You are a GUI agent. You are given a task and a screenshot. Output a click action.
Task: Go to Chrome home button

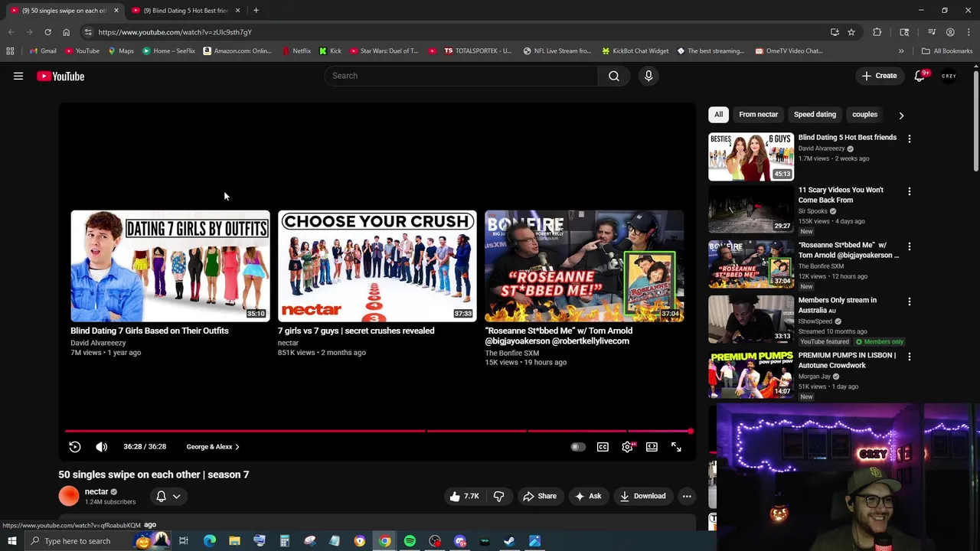coord(66,32)
